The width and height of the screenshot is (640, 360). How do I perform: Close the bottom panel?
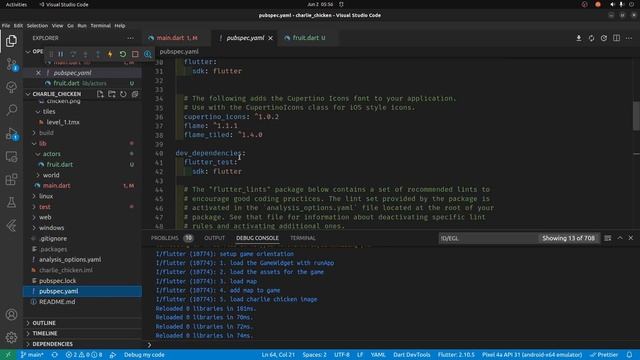tap(631, 238)
